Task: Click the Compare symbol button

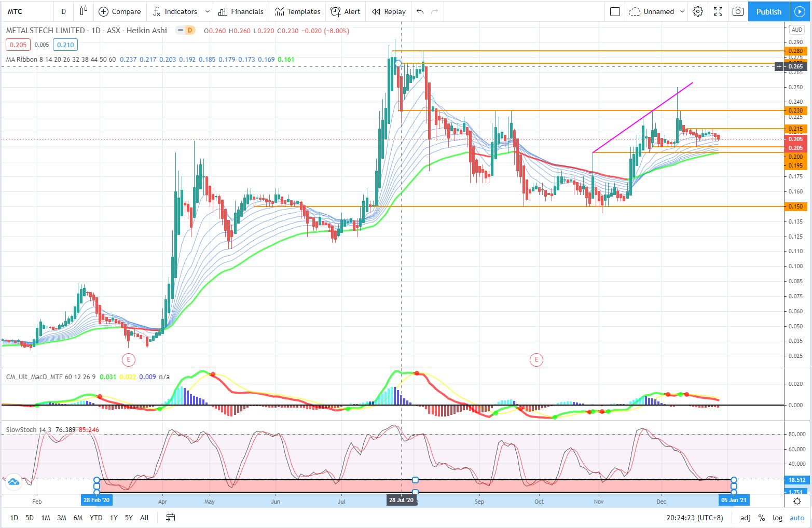Action: (120, 11)
